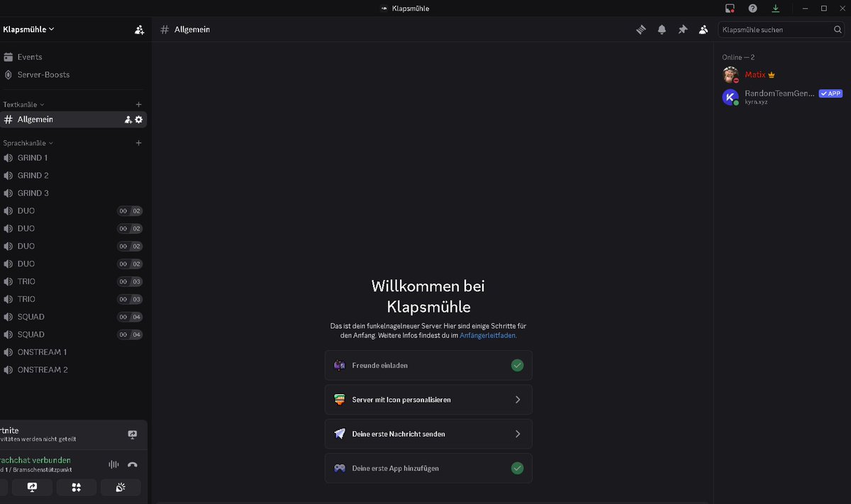Open Events in the sidebar
851x504 pixels.
click(x=74, y=57)
